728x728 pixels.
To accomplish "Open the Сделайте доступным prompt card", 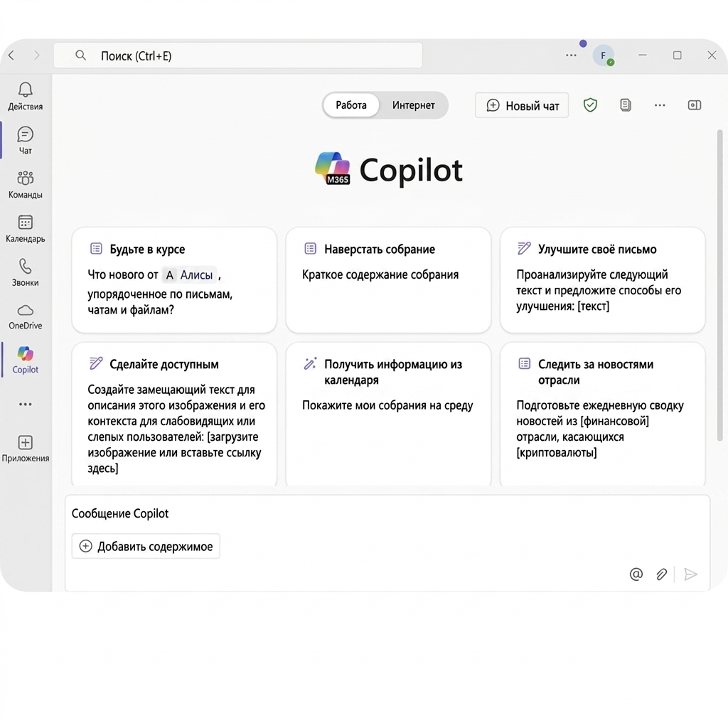I will 174,415.
